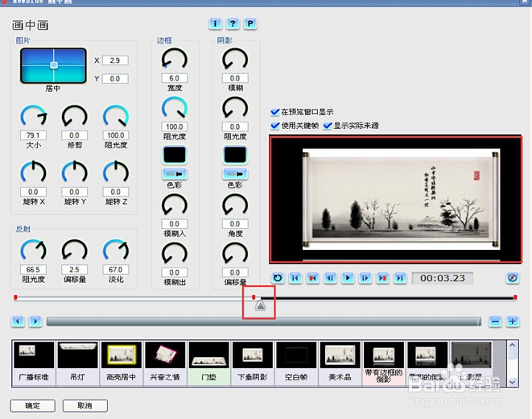Screen dimensions: 532x419
Task: Click the timeline scroll right arrow
Action: click(35, 321)
